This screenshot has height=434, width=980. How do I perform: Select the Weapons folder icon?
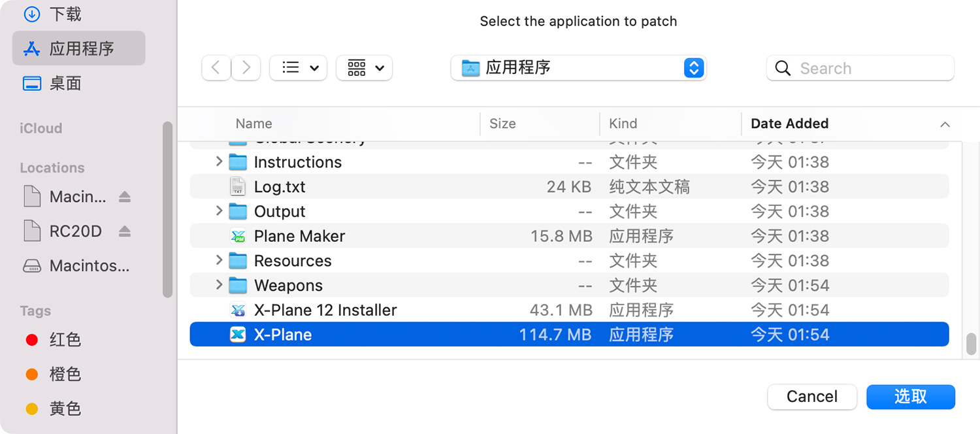[238, 286]
